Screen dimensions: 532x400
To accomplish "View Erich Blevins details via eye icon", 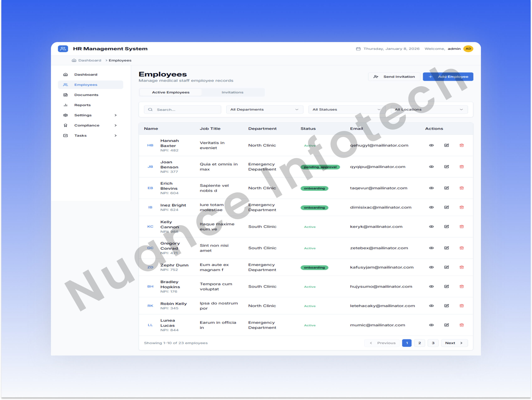I will 431,188.
